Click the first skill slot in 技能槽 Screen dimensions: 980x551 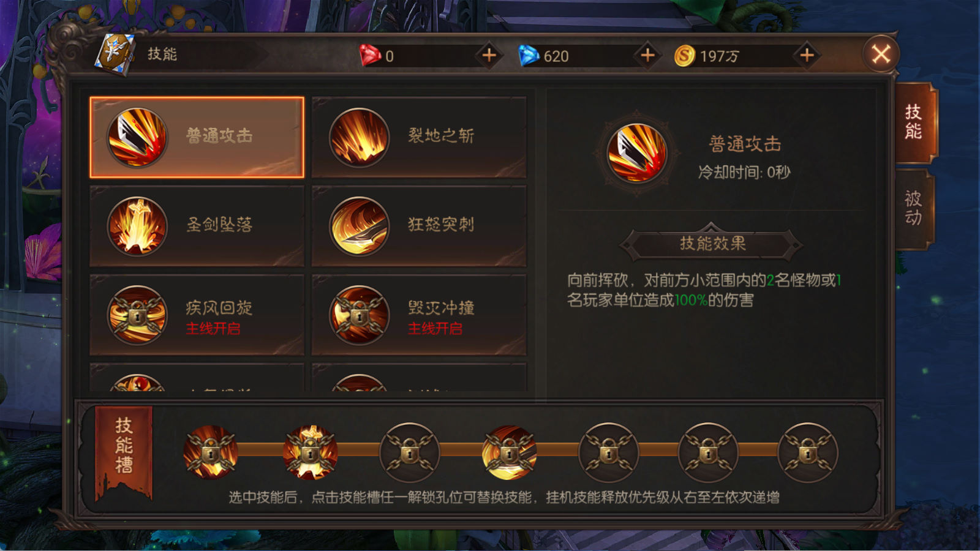[211, 453]
